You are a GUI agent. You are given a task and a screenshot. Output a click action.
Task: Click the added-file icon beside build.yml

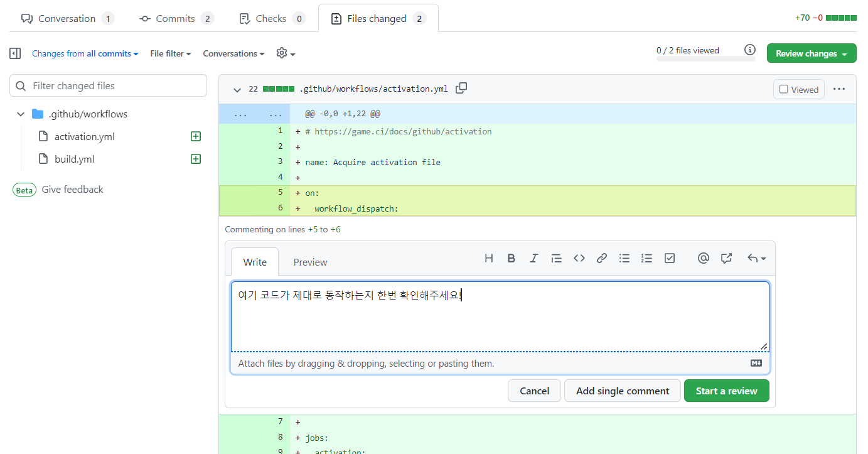pos(196,159)
